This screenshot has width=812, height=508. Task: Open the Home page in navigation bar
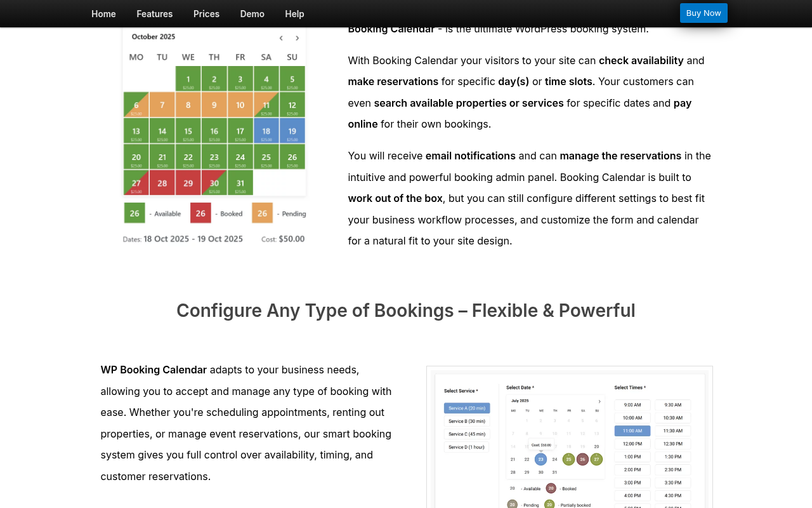(x=103, y=14)
